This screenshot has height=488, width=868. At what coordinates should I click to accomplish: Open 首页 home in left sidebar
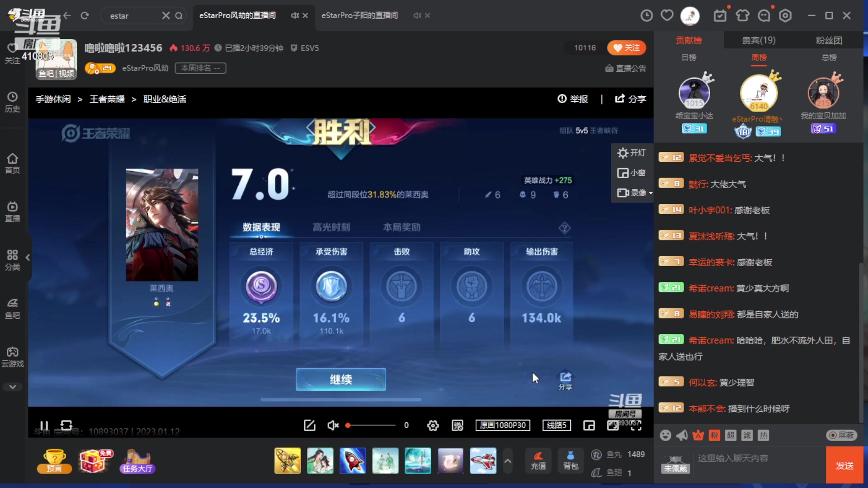13,164
